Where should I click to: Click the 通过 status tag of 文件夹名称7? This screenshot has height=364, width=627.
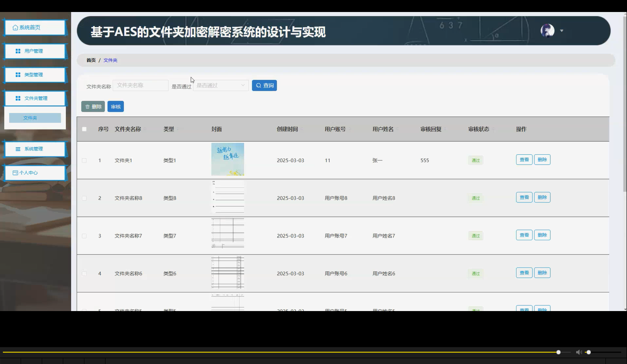click(x=476, y=236)
